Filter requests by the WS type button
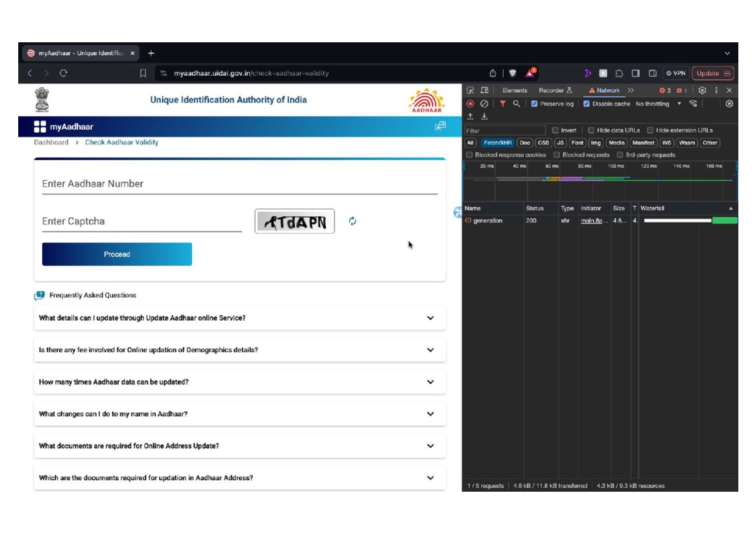756x534 pixels. [x=667, y=143]
